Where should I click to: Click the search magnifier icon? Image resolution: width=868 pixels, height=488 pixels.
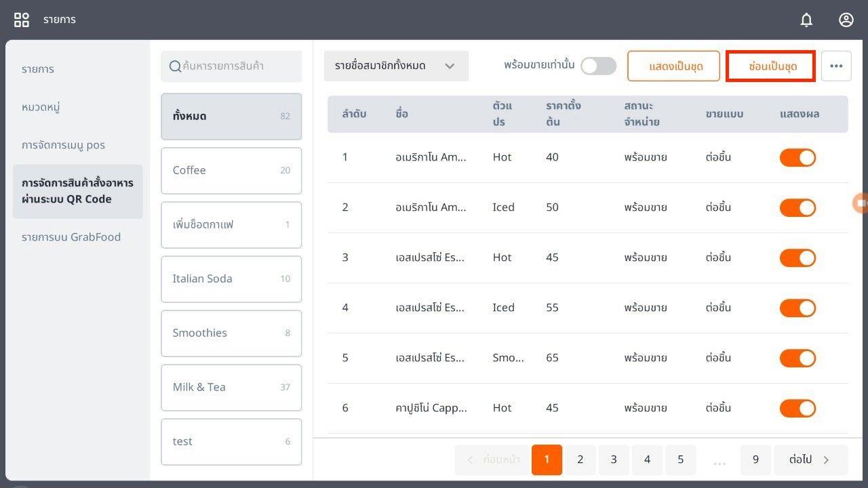(x=175, y=66)
